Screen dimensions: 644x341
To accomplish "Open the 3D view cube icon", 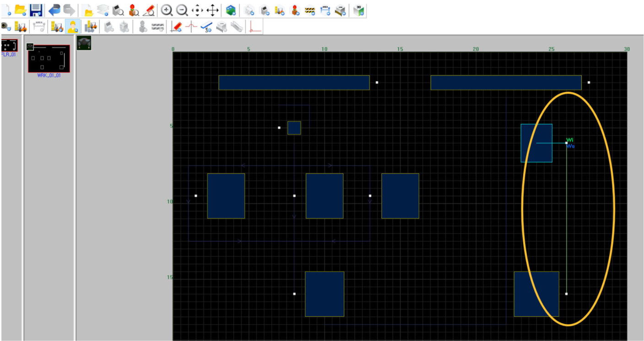I will pyautogui.click(x=358, y=10).
